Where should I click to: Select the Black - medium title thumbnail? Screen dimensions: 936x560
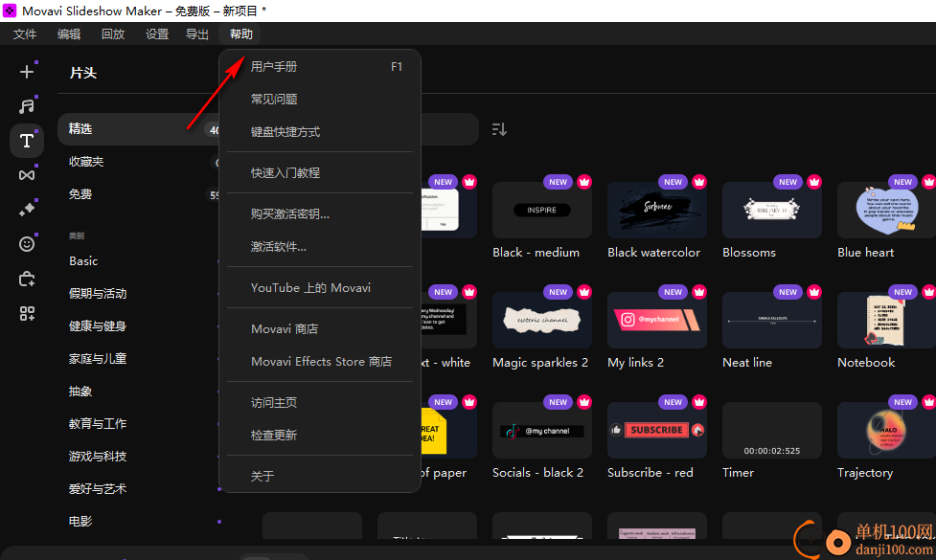tap(542, 210)
